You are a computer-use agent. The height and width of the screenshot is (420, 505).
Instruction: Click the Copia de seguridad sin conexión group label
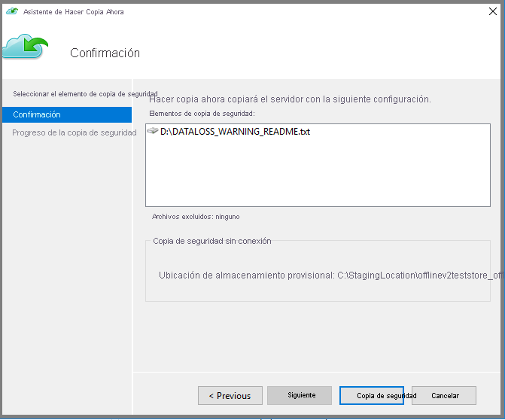point(212,241)
